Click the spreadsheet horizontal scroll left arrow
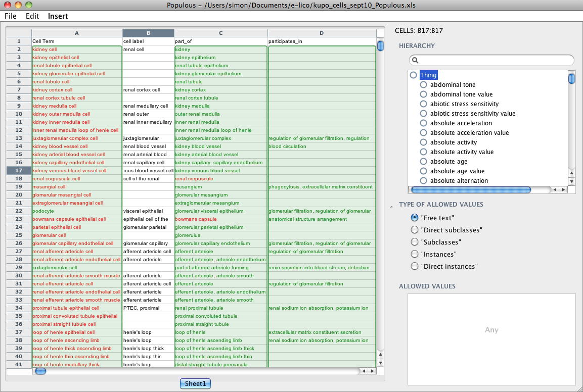Screen dimensions: 583x392 (363, 371)
